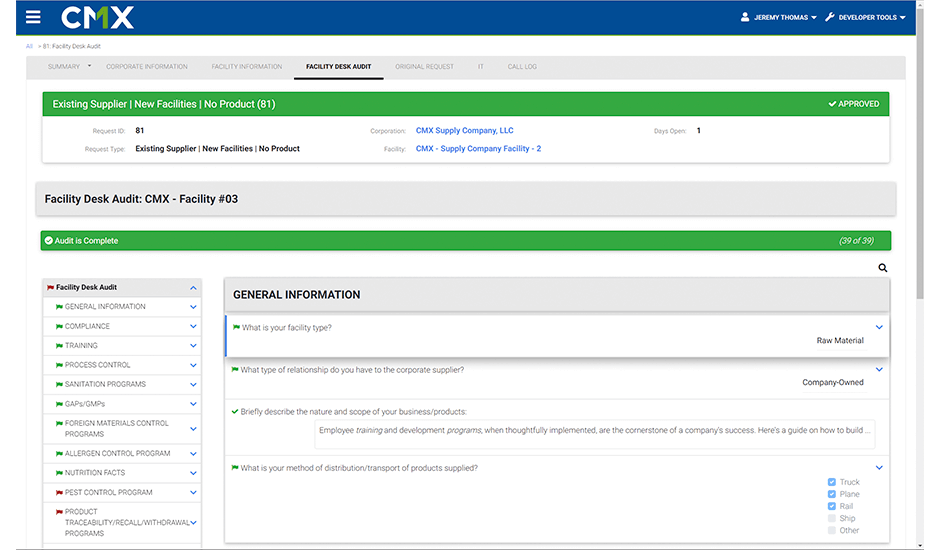Click the Raw Material answer value

(x=840, y=340)
